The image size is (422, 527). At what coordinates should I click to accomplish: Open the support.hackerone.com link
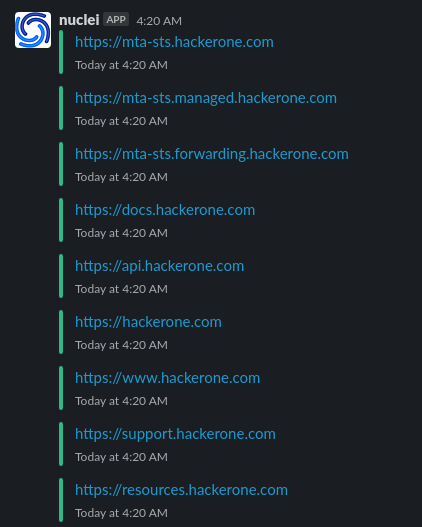[175, 435]
